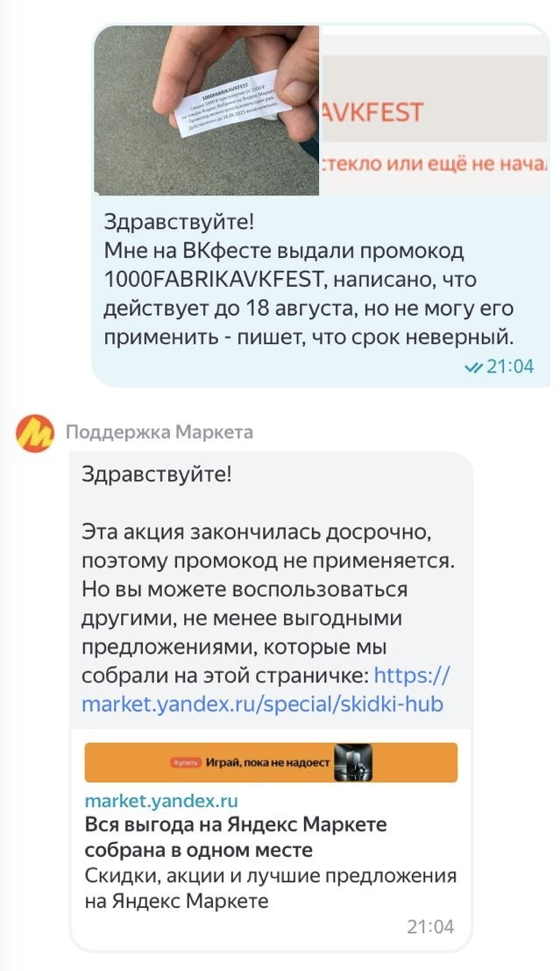Viewport: 560px width, 971px height.
Task: Click preview description "Скидки, акции и лучшие предложения"
Action: tap(270, 875)
